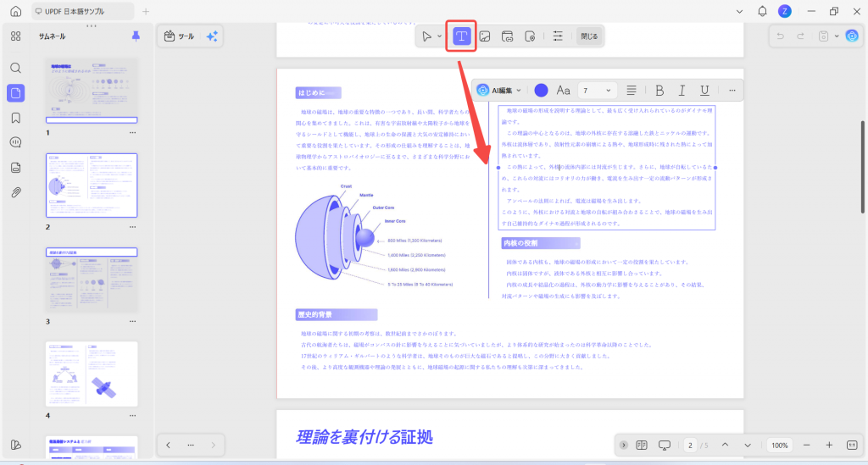
Task: Select the UPDF 日本語サンプル tab
Action: pyautogui.click(x=81, y=11)
